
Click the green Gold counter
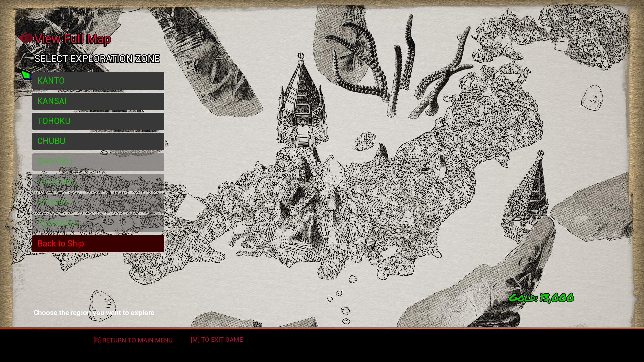541,298
